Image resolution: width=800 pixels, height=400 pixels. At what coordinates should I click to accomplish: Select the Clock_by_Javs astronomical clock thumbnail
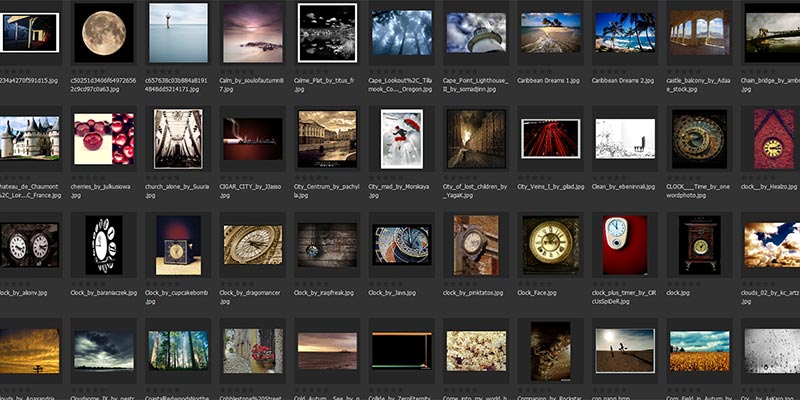click(402, 245)
